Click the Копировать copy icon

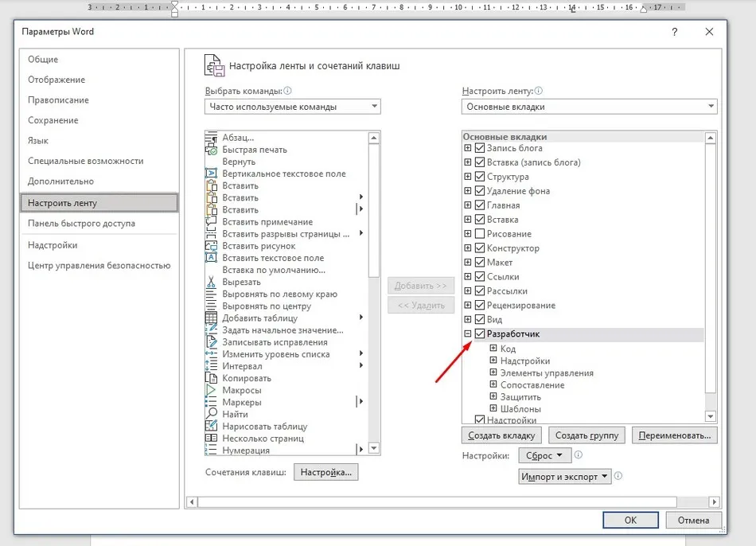[x=211, y=379]
